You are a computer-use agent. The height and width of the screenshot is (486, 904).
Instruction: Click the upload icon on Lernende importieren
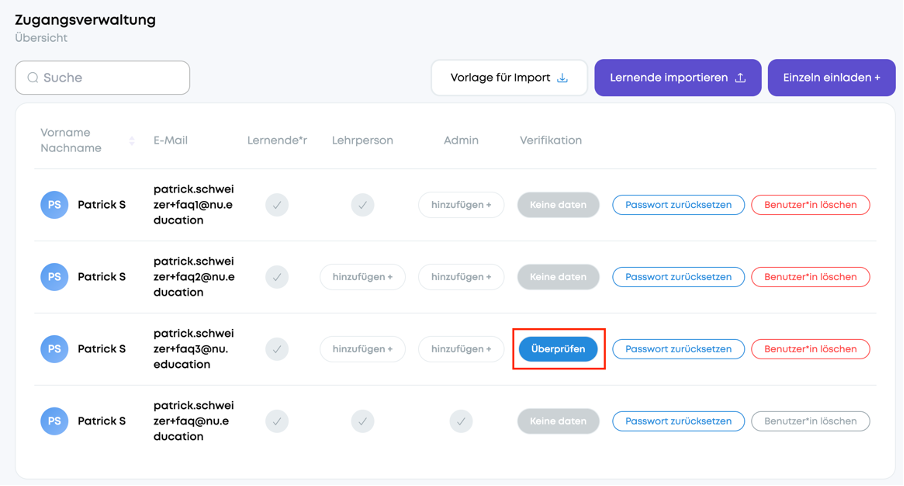pos(741,78)
